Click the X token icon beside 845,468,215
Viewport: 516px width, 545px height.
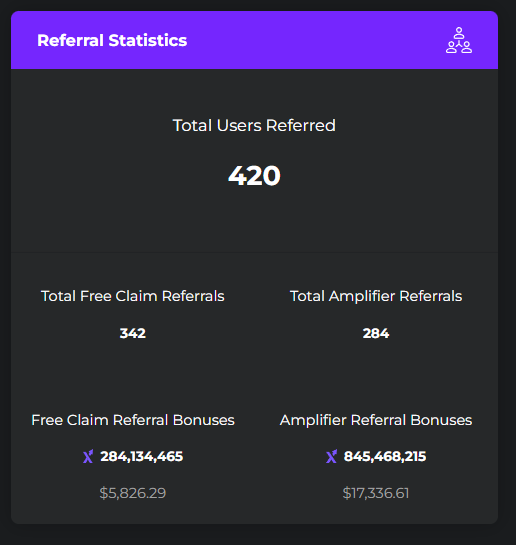pyautogui.click(x=331, y=456)
